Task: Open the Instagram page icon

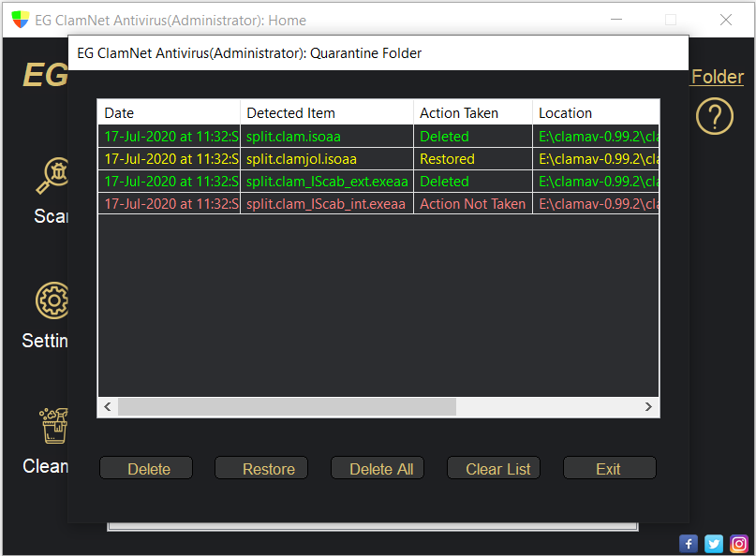Action: coord(738,544)
